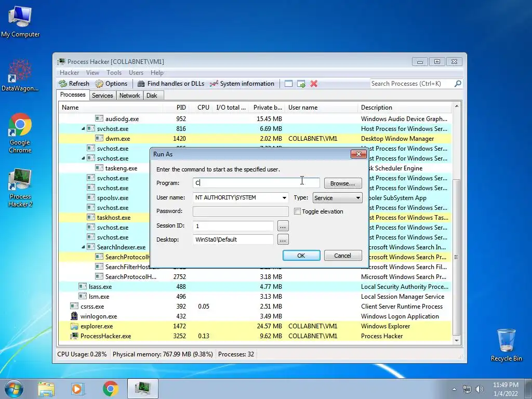This screenshot has width=532, height=399.
Task: Switch to the Network tab
Action: [x=129, y=96]
